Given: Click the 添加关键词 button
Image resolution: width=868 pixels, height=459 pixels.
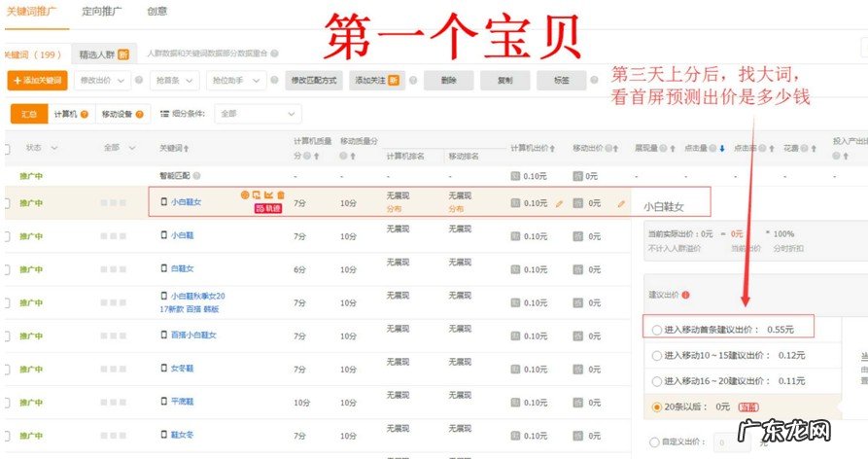Looking at the screenshot, I should tap(38, 81).
